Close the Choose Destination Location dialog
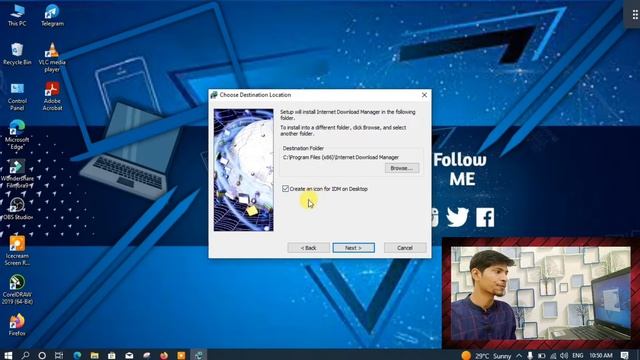This screenshot has width=640, height=360. click(x=424, y=95)
